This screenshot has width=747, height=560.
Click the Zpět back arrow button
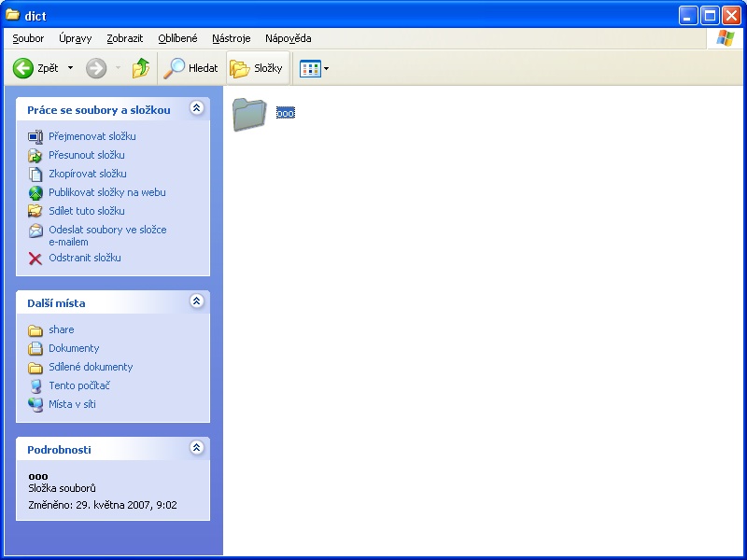(35, 68)
